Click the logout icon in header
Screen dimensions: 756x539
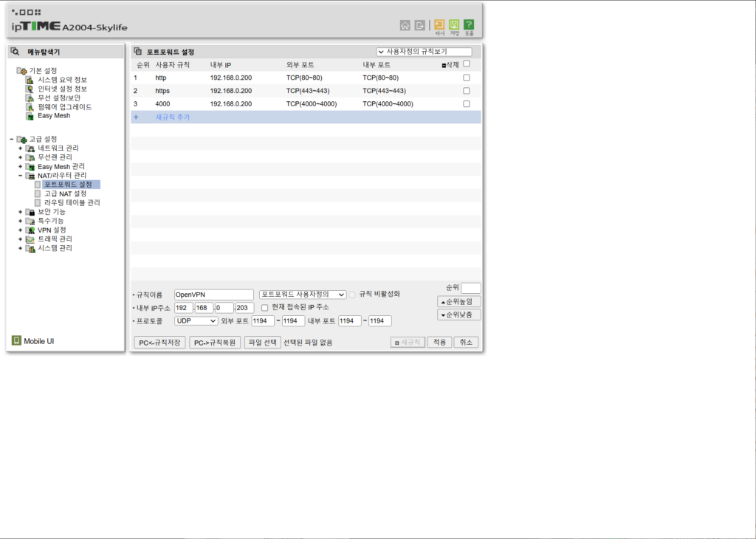[420, 24]
